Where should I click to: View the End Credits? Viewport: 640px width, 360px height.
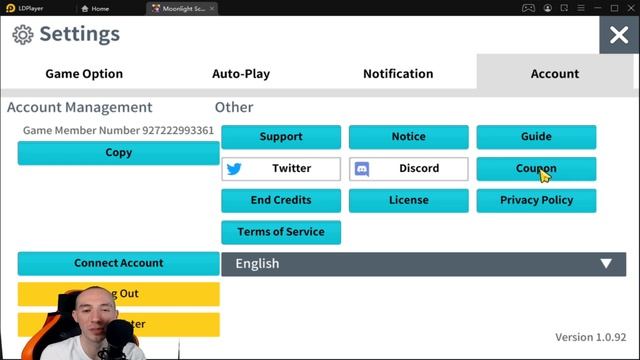(x=281, y=200)
